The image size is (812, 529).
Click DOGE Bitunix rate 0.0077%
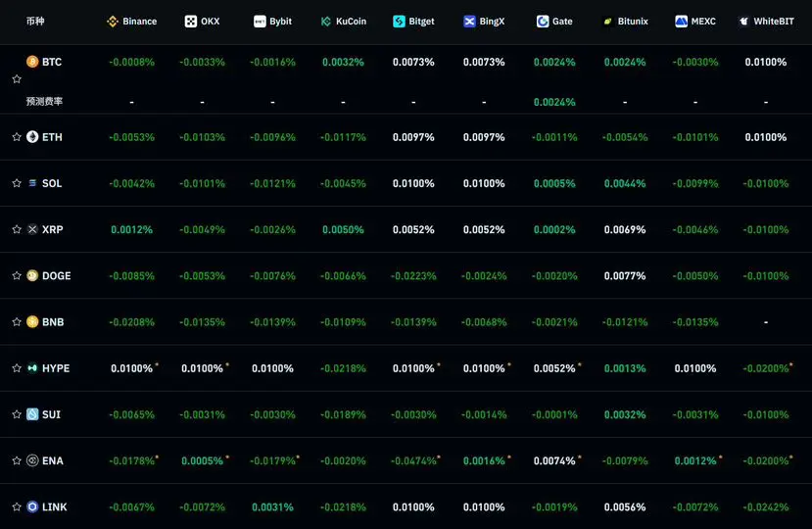(625, 275)
